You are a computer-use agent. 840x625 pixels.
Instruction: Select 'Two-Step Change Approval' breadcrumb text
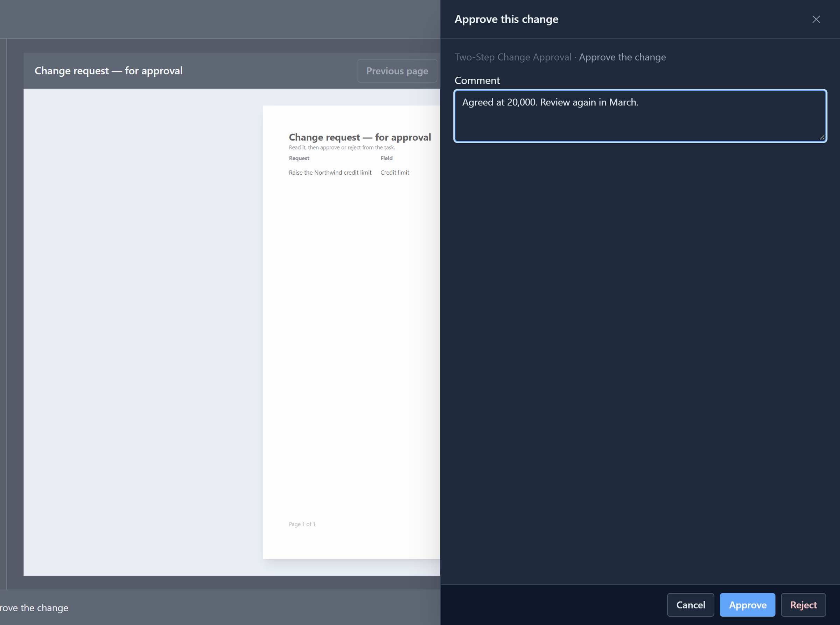point(512,57)
